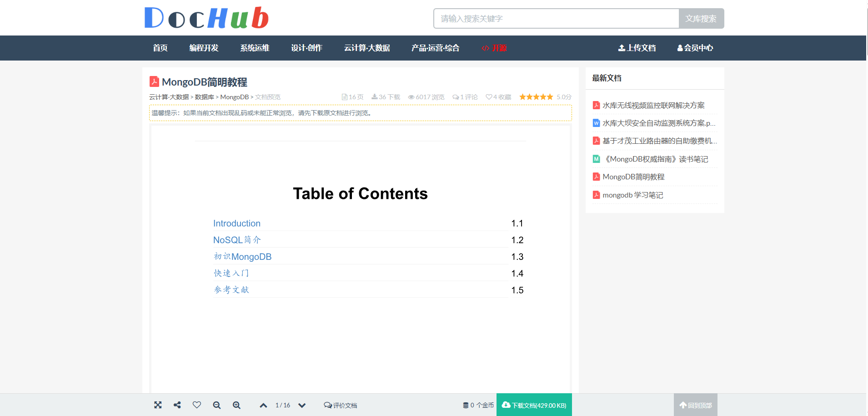This screenshot has height=416, width=868.
Task: Open the 编程开发 navigation menu
Action: [x=204, y=48]
